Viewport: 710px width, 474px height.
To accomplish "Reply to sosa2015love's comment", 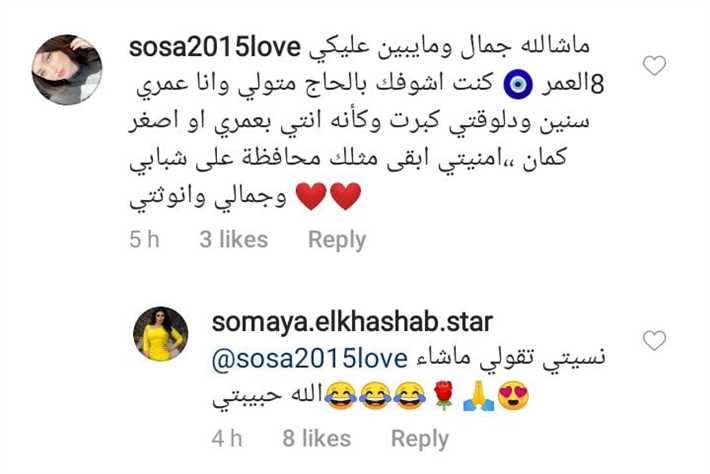I will click(x=337, y=240).
